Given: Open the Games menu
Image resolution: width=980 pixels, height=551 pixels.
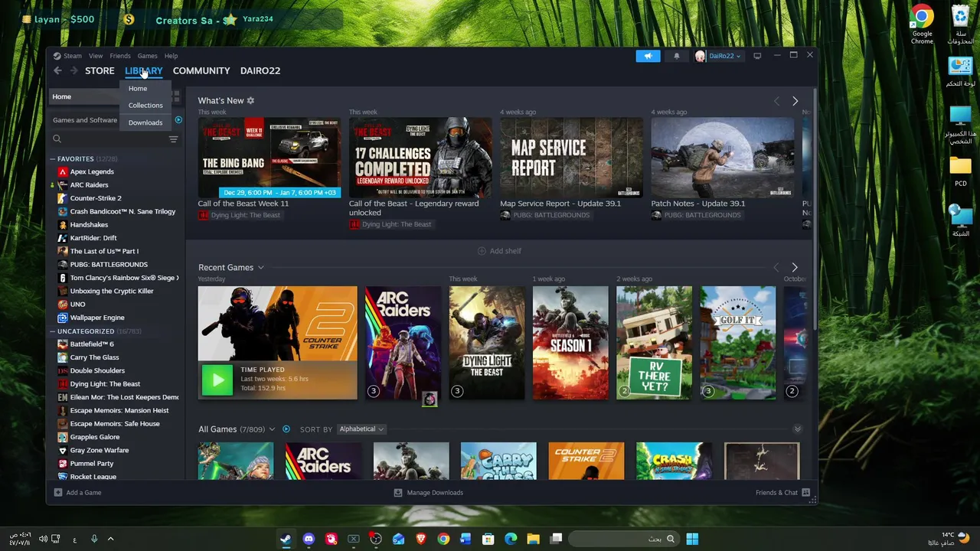Looking at the screenshot, I should [147, 56].
